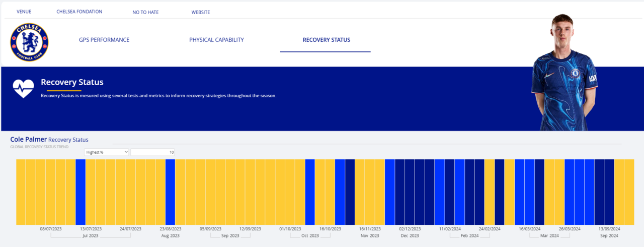Click the 16/10/2023 axis date label
Screen dimensions: 644x247
pos(330,229)
